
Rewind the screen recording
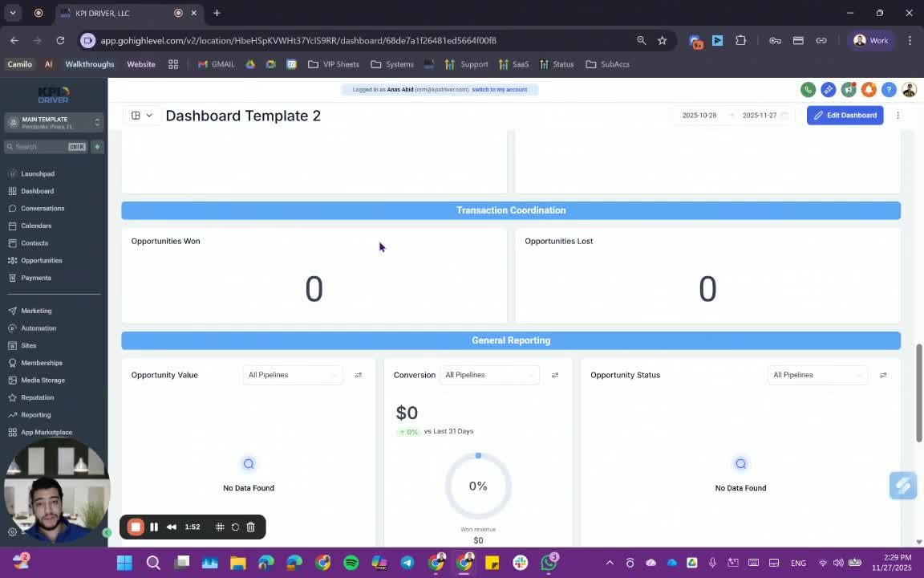click(x=172, y=527)
